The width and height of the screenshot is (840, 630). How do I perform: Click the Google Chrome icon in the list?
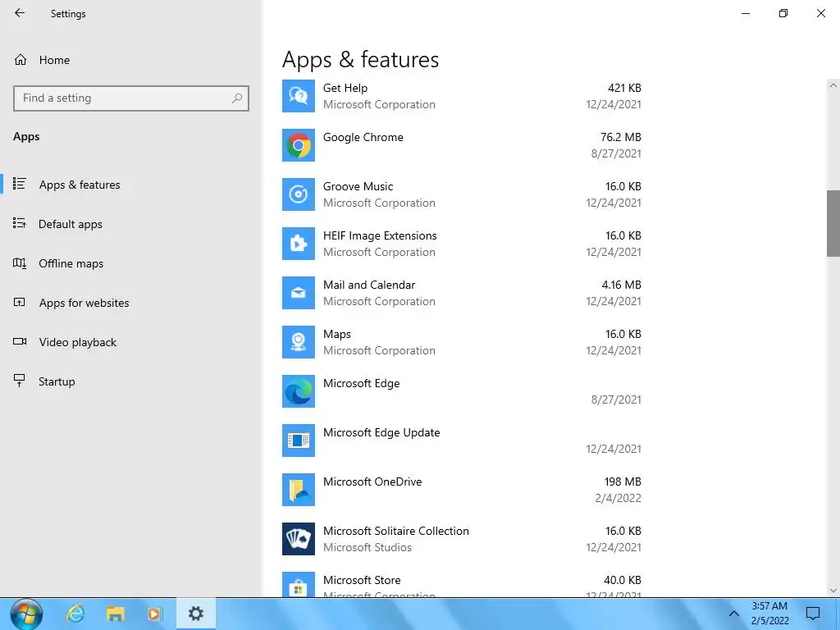[x=299, y=145]
